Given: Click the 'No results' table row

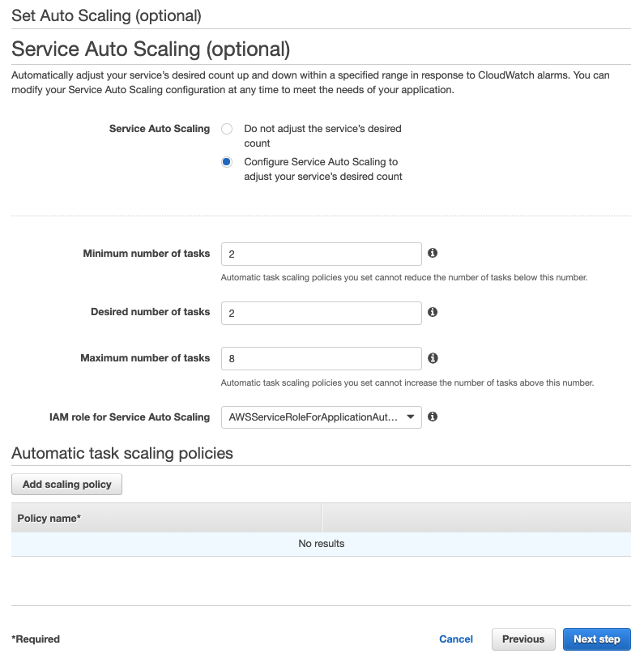Looking at the screenshot, I should (321, 544).
